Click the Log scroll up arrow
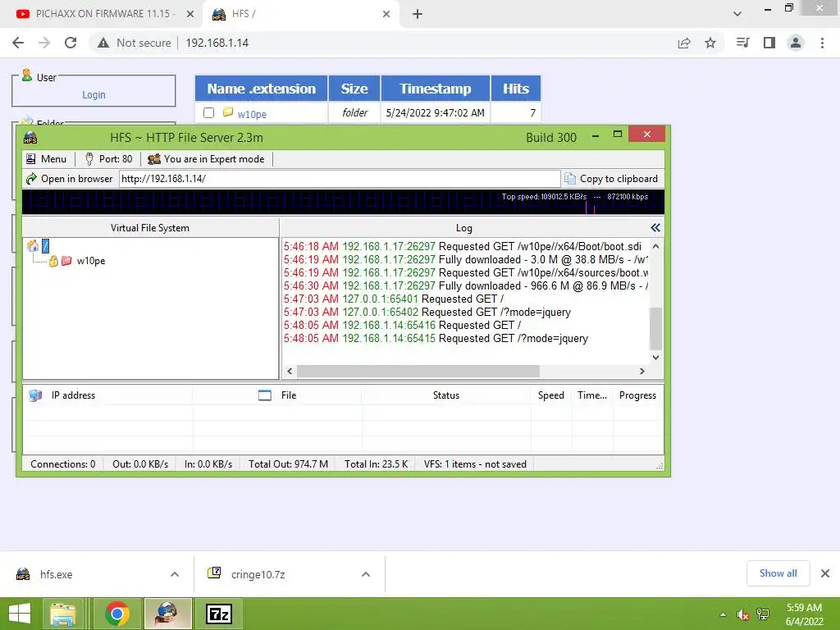Screen dimensions: 840x630 pyautogui.click(x=655, y=246)
